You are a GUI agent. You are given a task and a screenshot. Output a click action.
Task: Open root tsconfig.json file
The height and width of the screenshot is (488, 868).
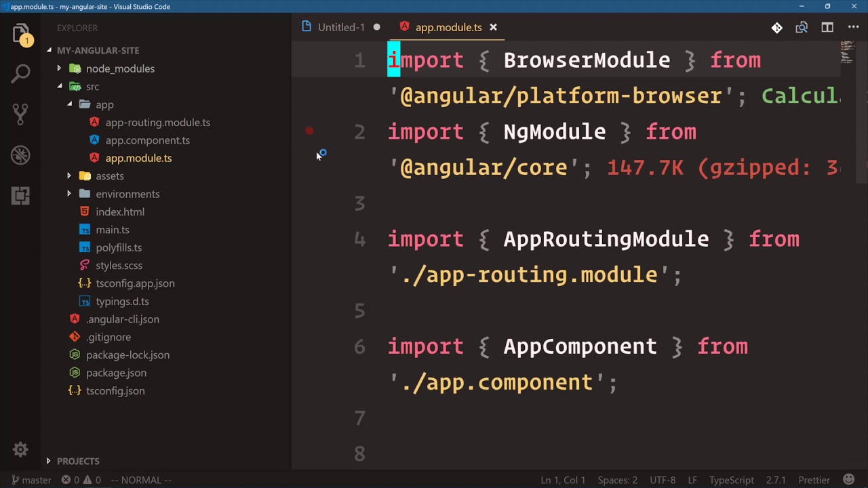coord(115,391)
